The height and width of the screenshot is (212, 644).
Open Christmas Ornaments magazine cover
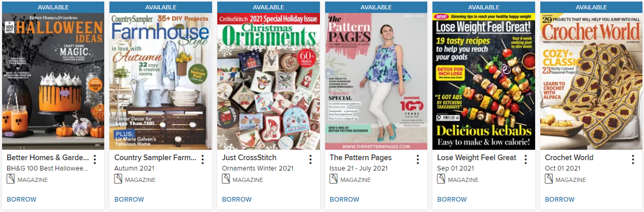[268, 81]
